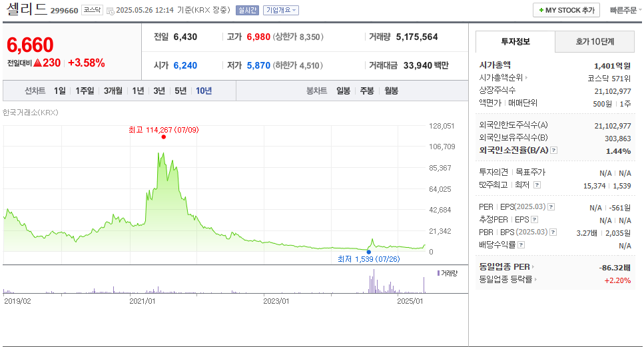Click the 2021/01 axis date label
The height and width of the screenshot is (347, 644).
142,301
